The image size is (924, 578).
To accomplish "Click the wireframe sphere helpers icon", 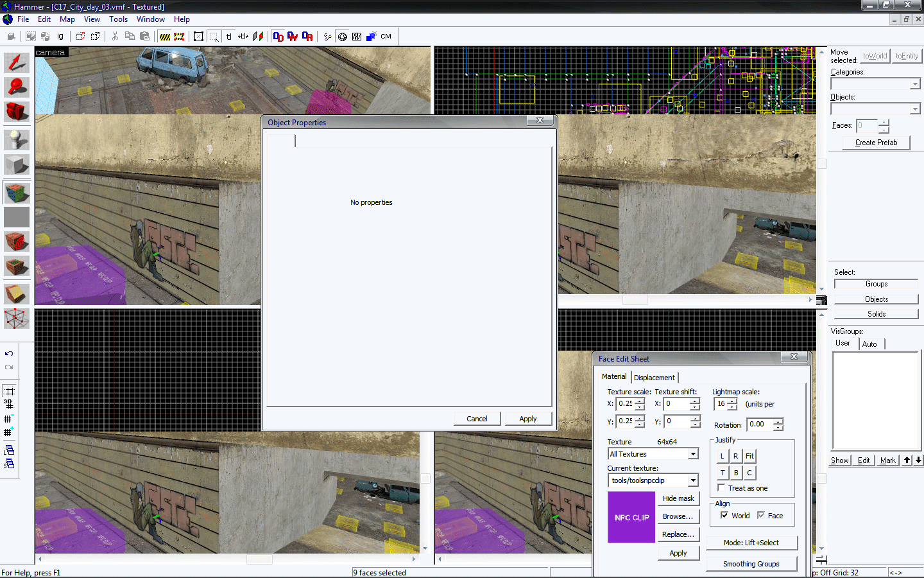I will pyautogui.click(x=343, y=37).
